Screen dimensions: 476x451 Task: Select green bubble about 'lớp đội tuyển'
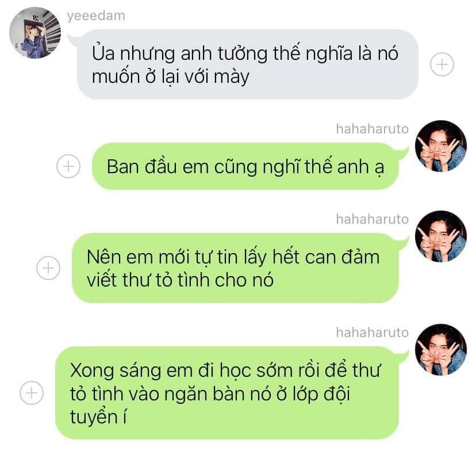(x=227, y=393)
